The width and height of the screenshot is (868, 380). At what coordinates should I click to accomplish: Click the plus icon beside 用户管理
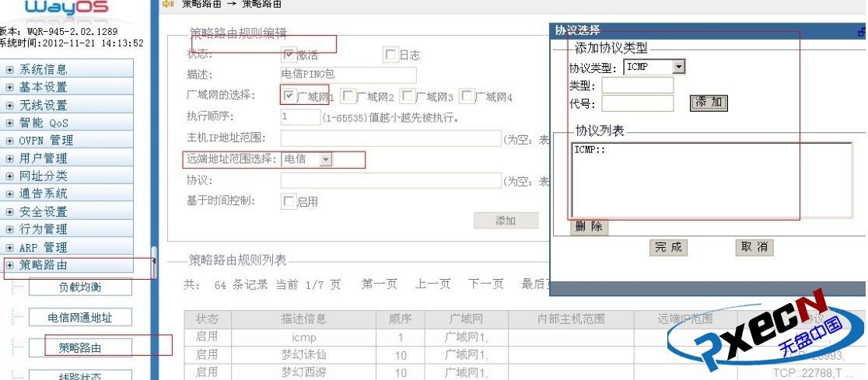point(10,159)
